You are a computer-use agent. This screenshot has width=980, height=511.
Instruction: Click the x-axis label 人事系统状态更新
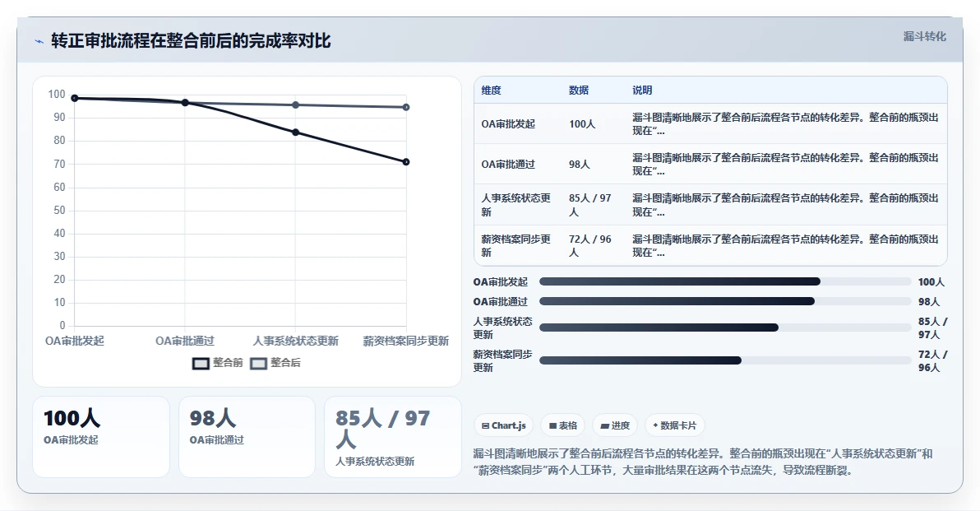click(296, 341)
